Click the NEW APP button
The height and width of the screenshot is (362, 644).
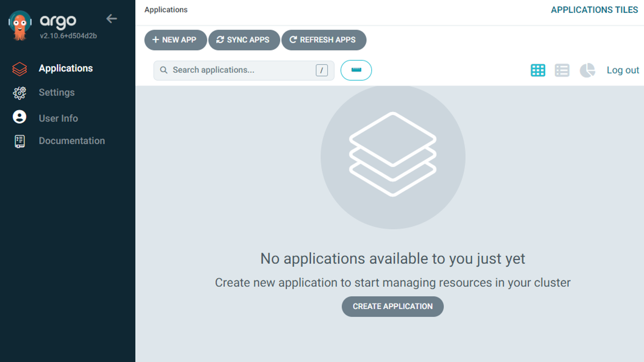175,40
